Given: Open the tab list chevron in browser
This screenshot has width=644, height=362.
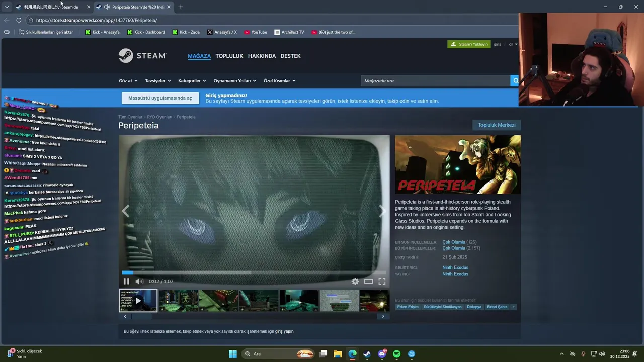Looking at the screenshot, I should point(7,7).
